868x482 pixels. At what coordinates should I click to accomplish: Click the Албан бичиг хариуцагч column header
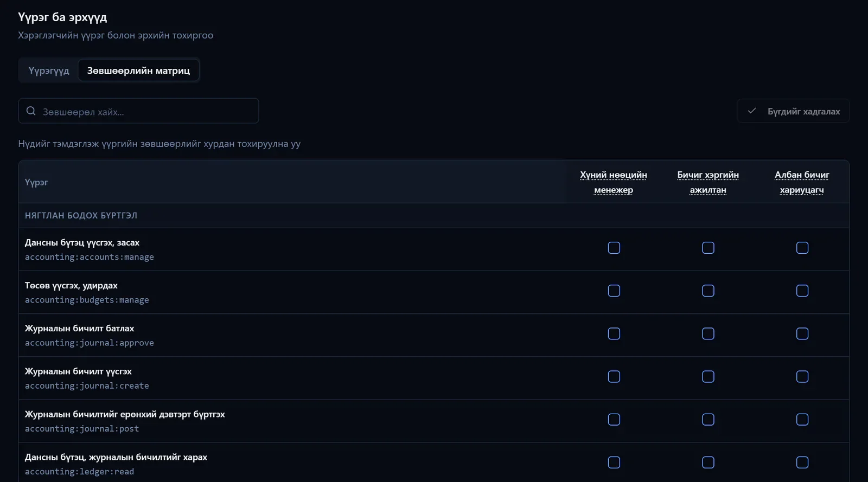[x=802, y=182]
